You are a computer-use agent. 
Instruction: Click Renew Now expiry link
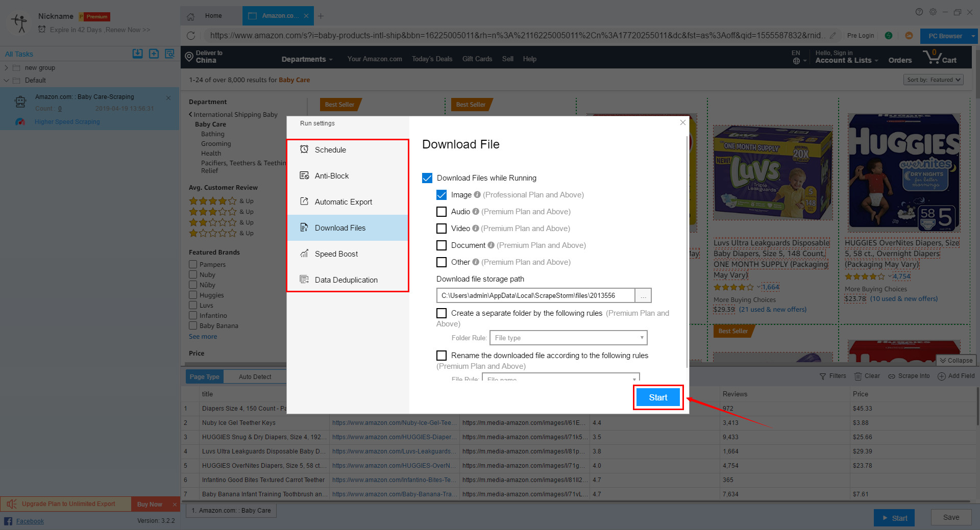coord(128,30)
